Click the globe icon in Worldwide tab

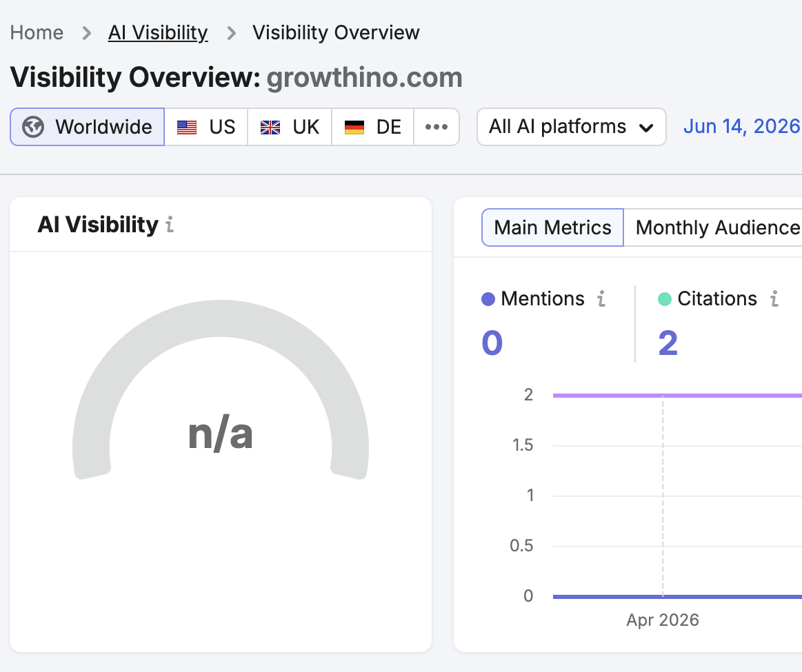33,127
